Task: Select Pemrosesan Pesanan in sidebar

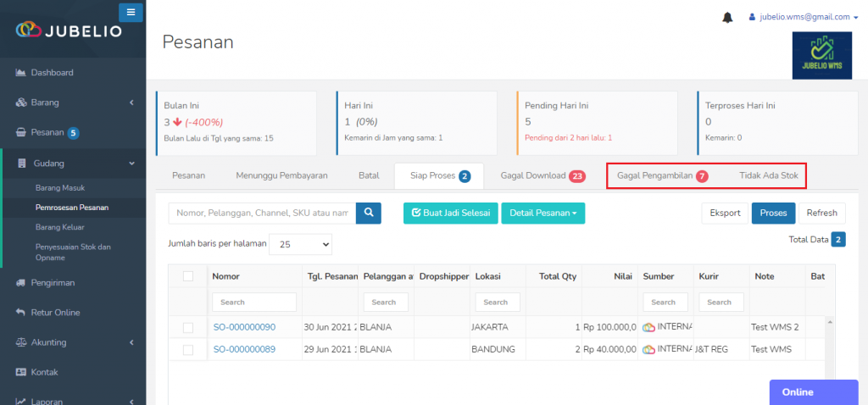Action: click(72, 208)
